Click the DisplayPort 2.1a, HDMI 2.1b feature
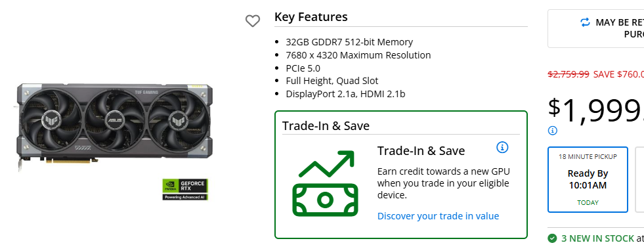This screenshot has height=243, width=644. pos(345,94)
